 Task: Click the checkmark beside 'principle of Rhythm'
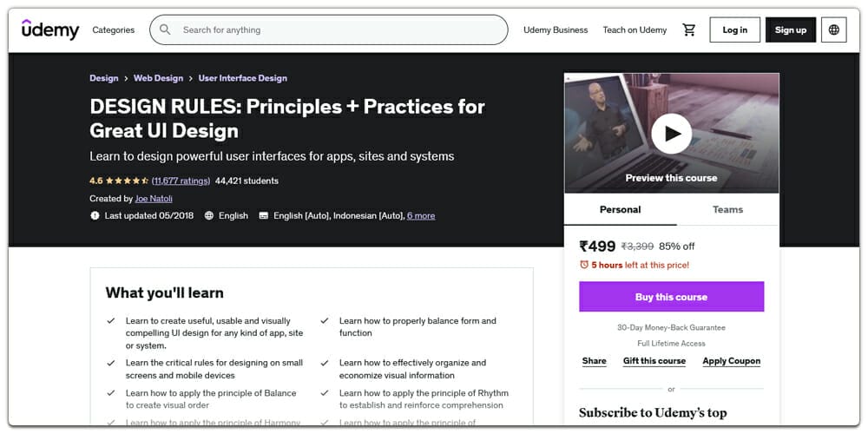[x=325, y=393]
